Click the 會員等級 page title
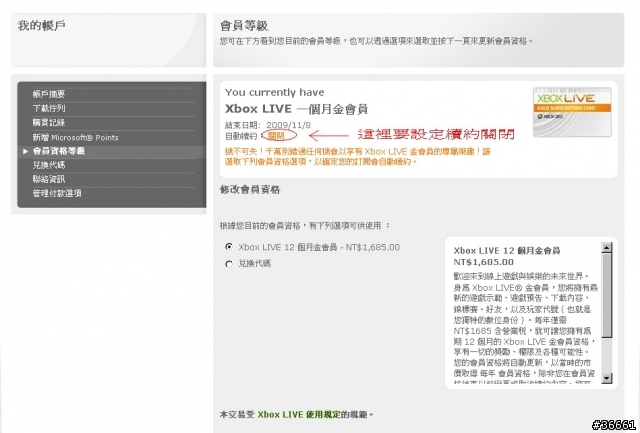The width and height of the screenshot is (640, 433). [244, 26]
